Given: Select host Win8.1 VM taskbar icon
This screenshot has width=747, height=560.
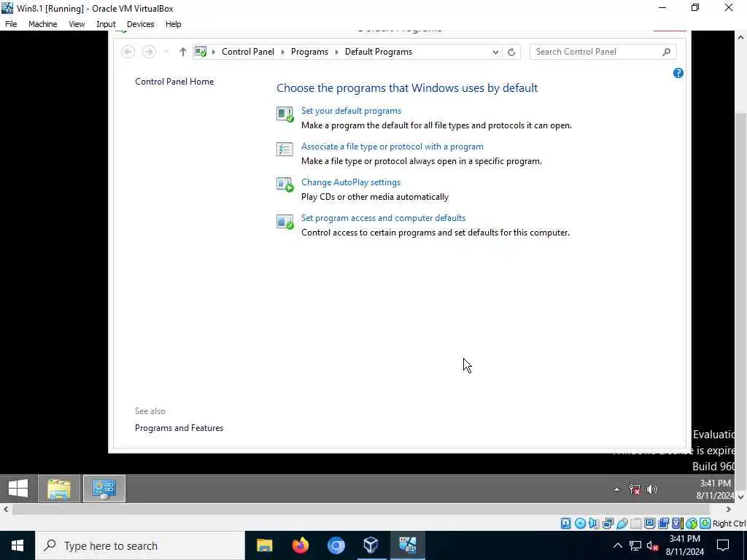Looking at the screenshot, I should click(x=407, y=545).
